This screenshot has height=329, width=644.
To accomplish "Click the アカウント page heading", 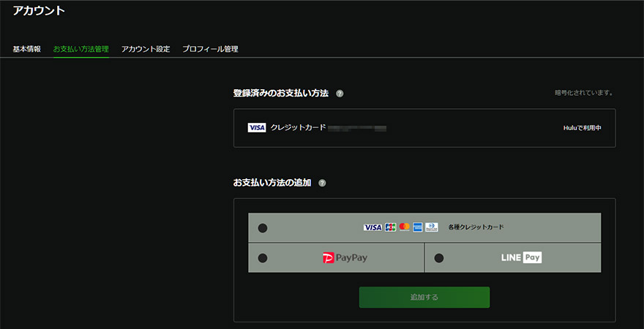I will [39, 11].
